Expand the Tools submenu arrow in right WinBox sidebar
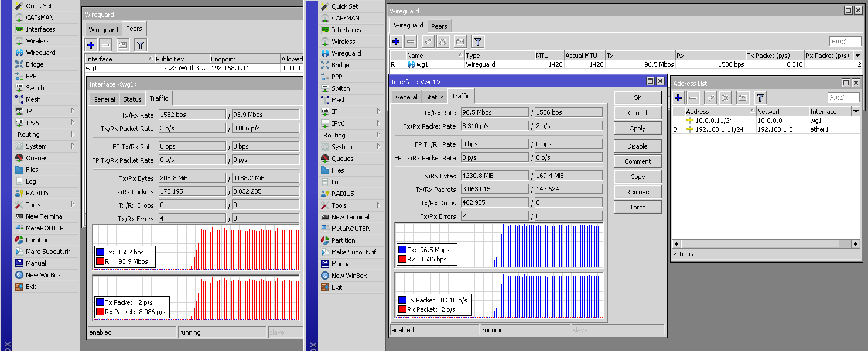The image size is (868, 351). (379, 205)
